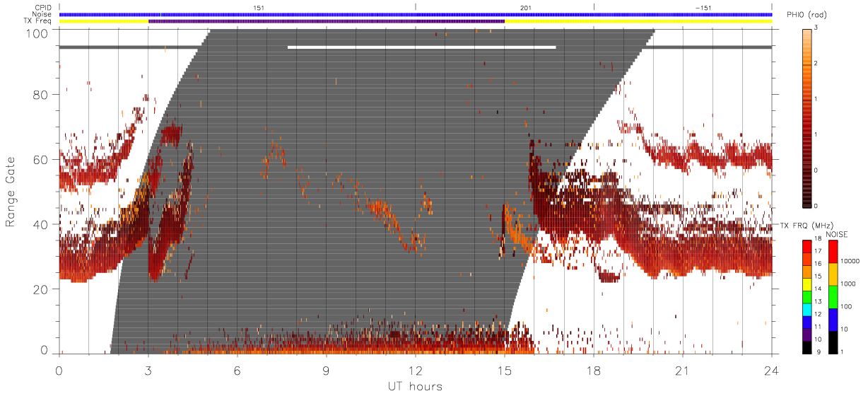Image resolution: width=868 pixels, height=401 pixels.
Task: Click the purple swatch in TX FRQ legend
Action: click(807, 335)
